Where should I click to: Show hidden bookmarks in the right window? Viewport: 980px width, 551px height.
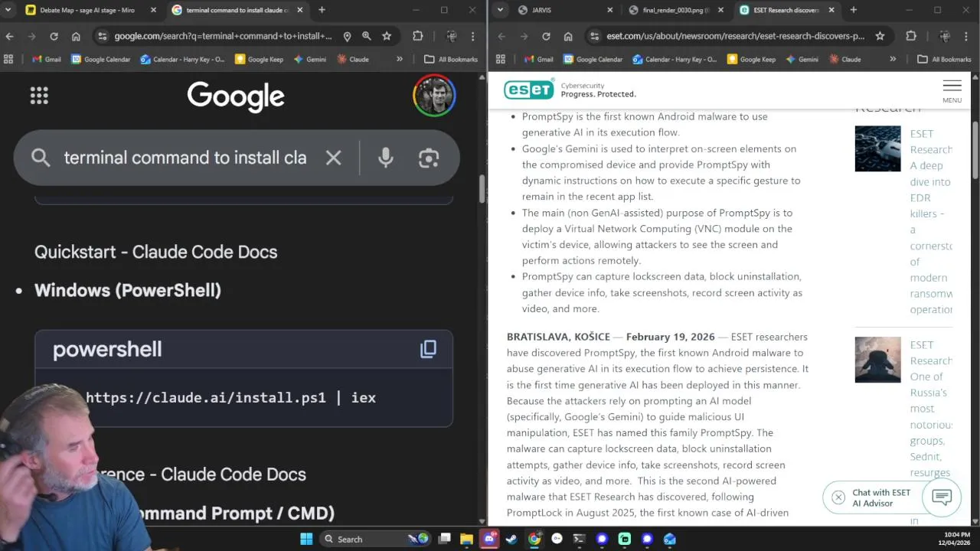coord(893,59)
